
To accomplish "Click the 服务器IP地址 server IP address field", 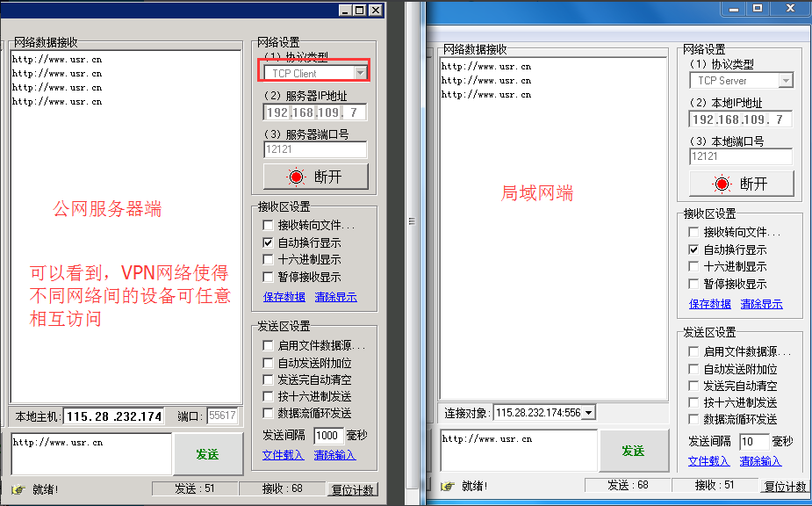I will coord(313,112).
